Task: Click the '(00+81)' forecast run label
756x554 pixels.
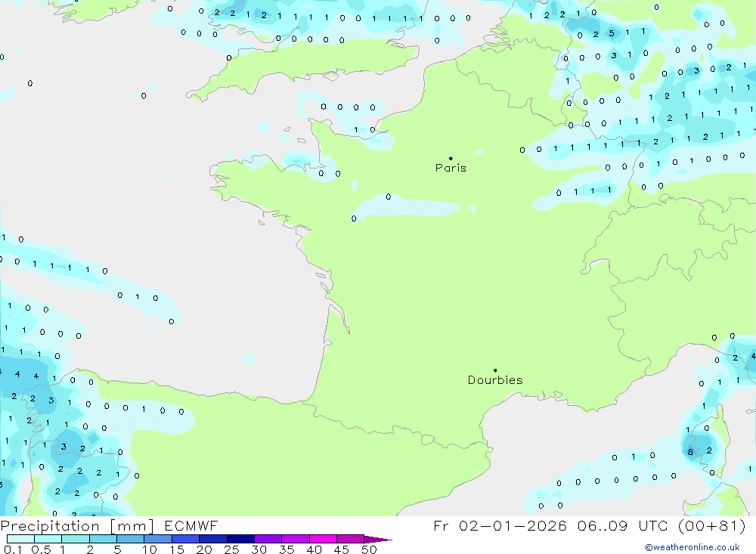Action: 711,526
